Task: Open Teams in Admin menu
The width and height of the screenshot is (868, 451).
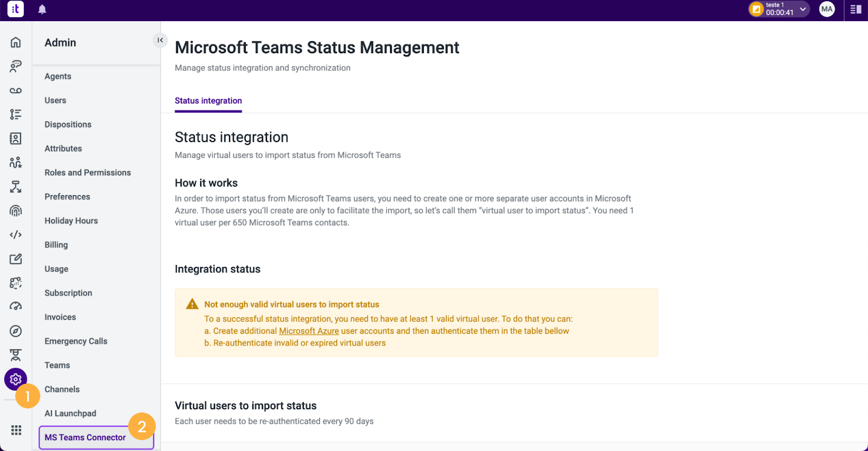Action: pyautogui.click(x=57, y=365)
